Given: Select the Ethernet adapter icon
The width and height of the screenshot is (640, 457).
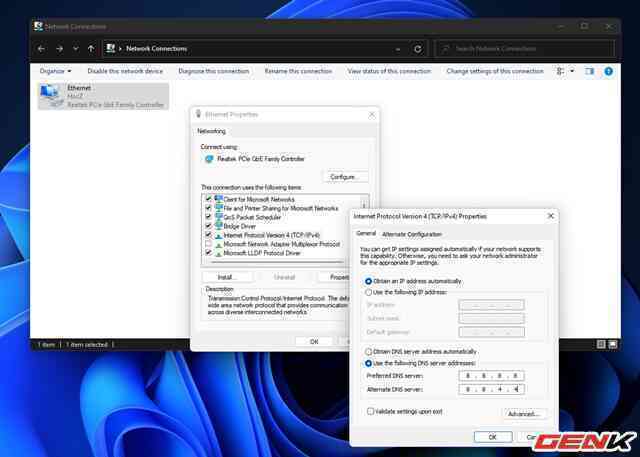Looking at the screenshot, I should 51,96.
